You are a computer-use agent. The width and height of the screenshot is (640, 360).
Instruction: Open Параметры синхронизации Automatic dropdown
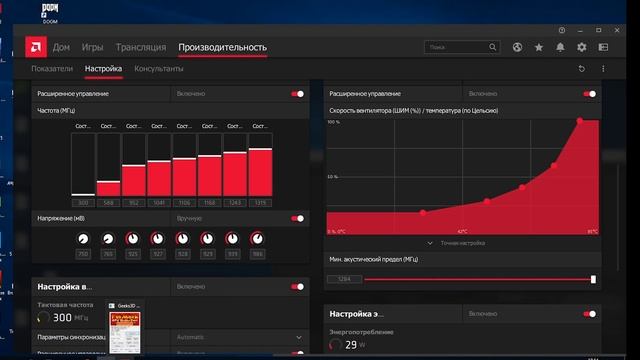[240, 337]
